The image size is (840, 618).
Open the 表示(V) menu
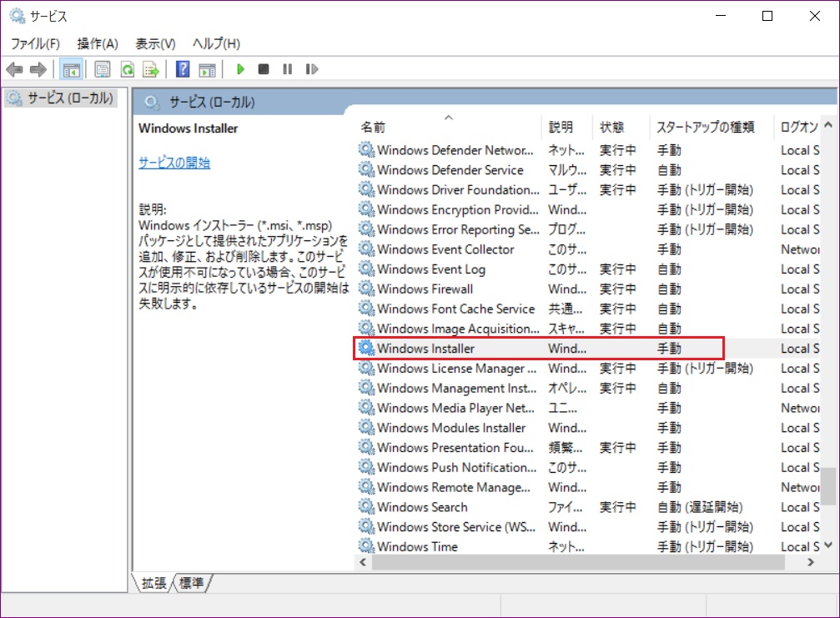pos(155,43)
